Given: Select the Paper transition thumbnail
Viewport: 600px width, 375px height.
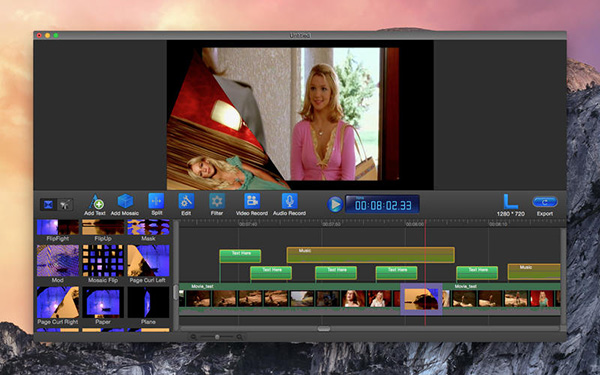Looking at the screenshot, I should click(103, 302).
